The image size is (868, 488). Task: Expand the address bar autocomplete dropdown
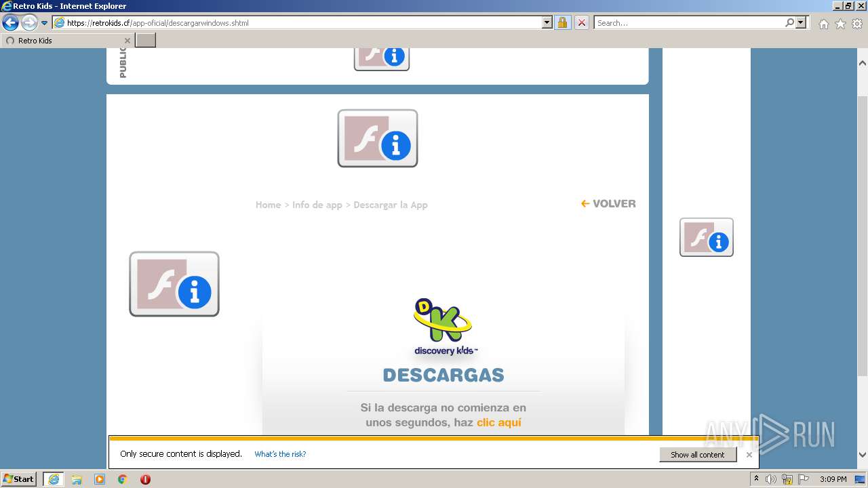(x=547, y=22)
